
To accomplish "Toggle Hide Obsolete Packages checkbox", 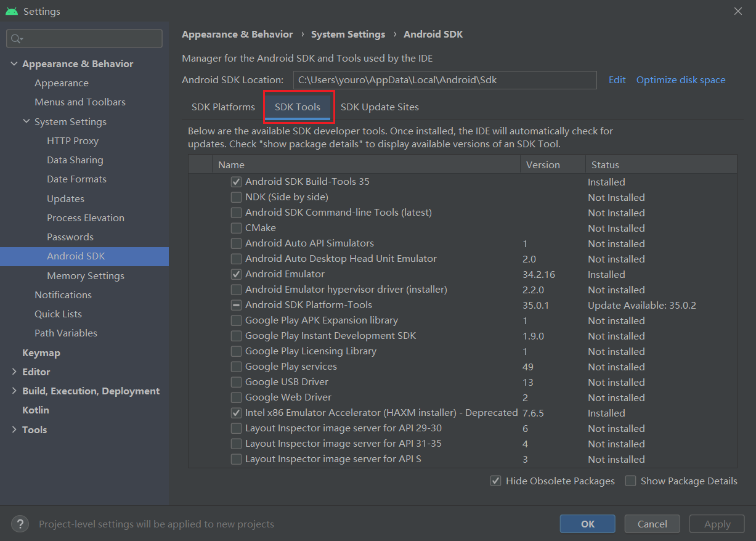I will (495, 481).
